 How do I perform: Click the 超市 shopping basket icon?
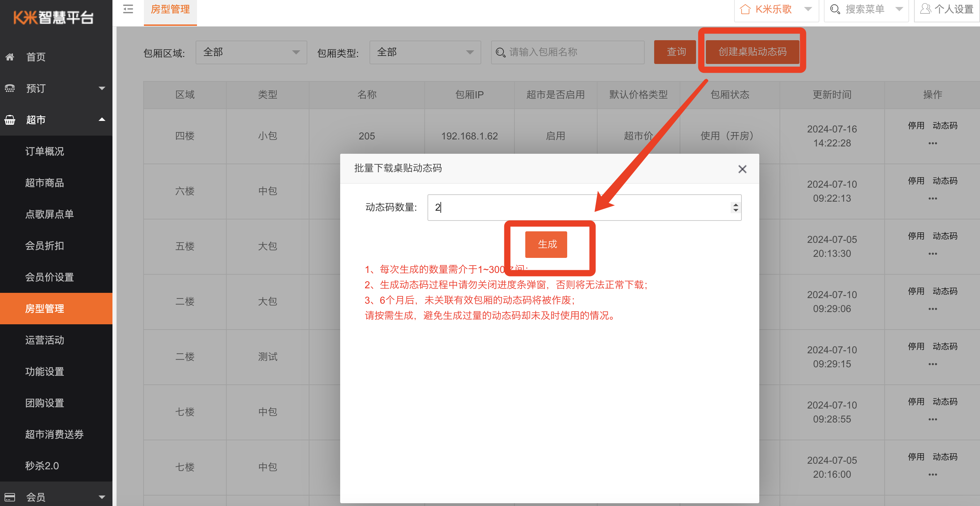pos(10,120)
